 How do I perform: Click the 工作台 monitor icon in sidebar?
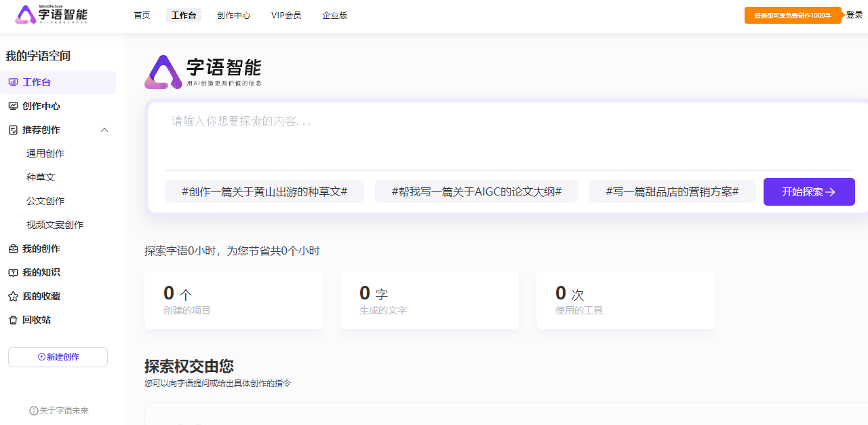(13, 82)
